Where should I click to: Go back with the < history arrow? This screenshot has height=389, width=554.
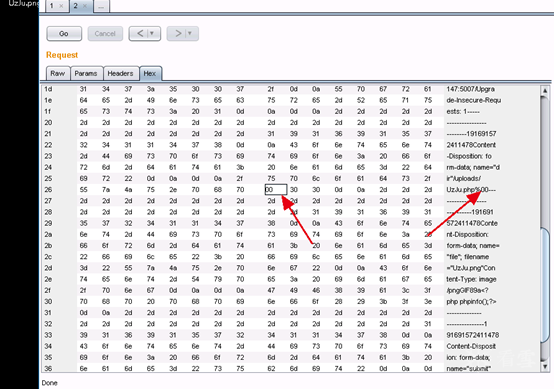140,34
